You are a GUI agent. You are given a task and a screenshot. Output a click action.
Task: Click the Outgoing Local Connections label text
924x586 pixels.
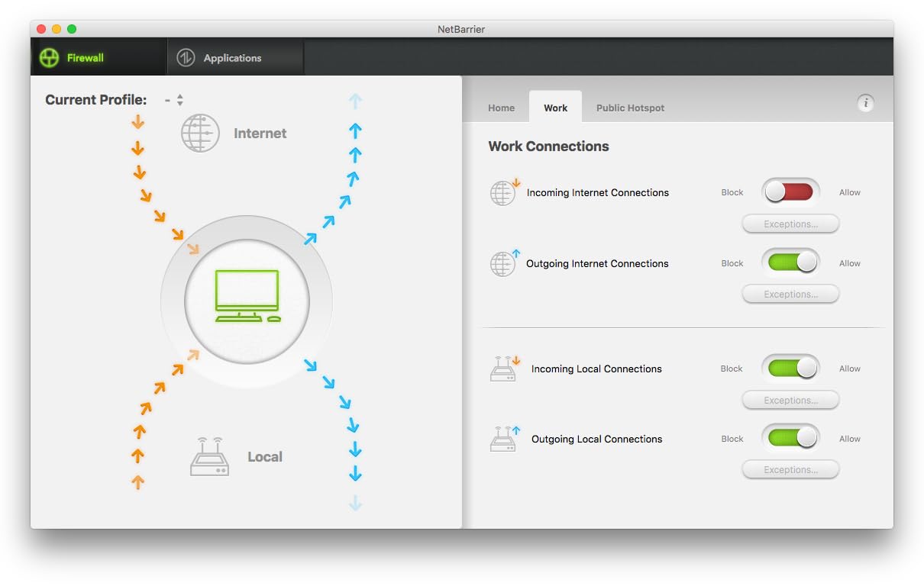(596, 439)
